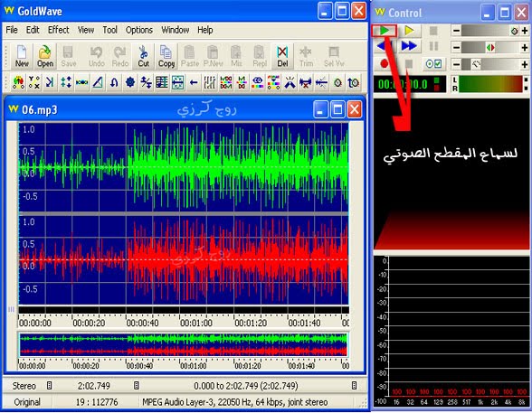Click the green left channel waveform
The image size is (532, 413).
(184, 167)
